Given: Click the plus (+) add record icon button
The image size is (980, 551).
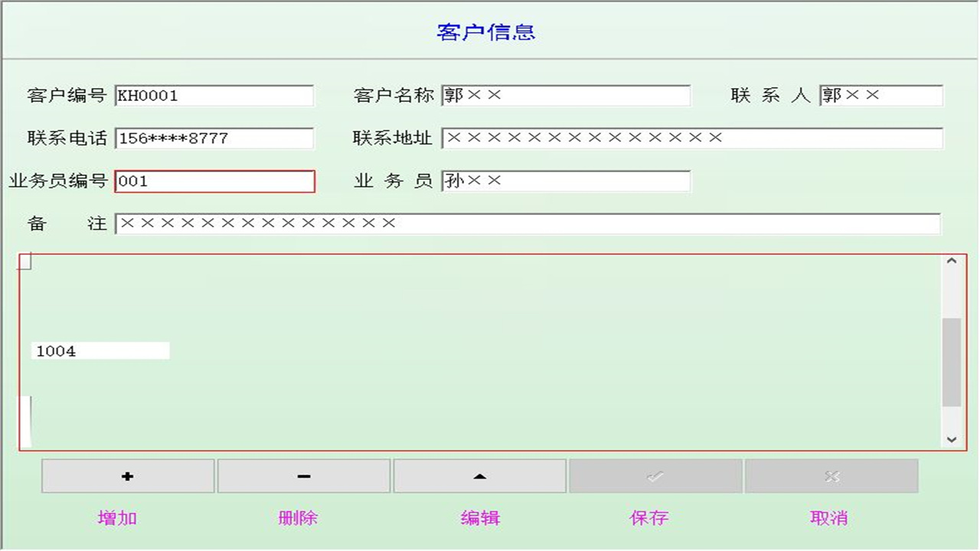Looking at the screenshot, I should pos(127,475).
